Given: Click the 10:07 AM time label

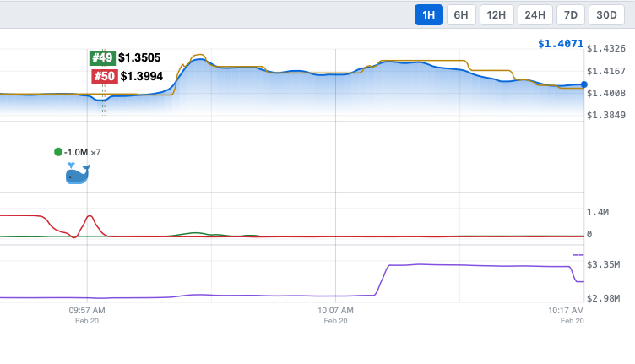Looking at the screenshot, I should [335, 311].
